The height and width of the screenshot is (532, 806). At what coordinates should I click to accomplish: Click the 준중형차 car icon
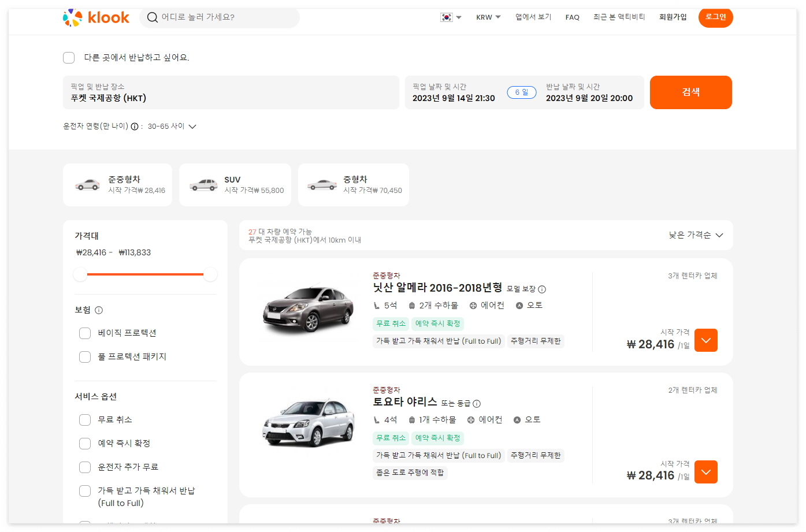87,185
